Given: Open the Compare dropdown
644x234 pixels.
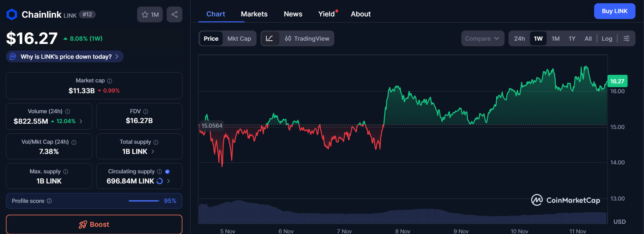Looking at the screenshot, I should [482, 39].
